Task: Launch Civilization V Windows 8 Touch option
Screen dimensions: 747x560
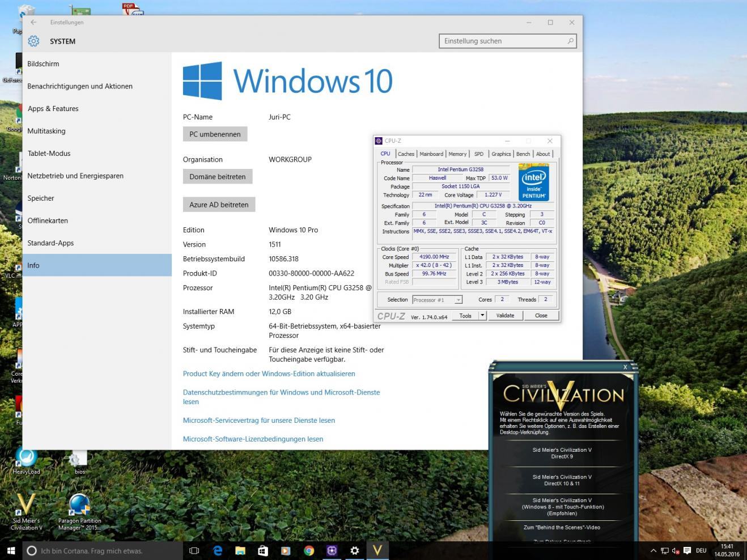Action: tap(562, 507)
